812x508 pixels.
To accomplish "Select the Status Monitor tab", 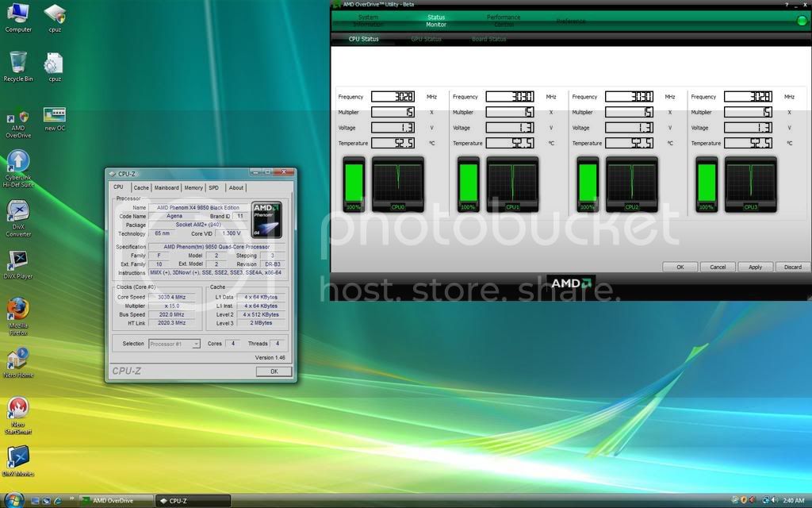I will coord(436,21).
